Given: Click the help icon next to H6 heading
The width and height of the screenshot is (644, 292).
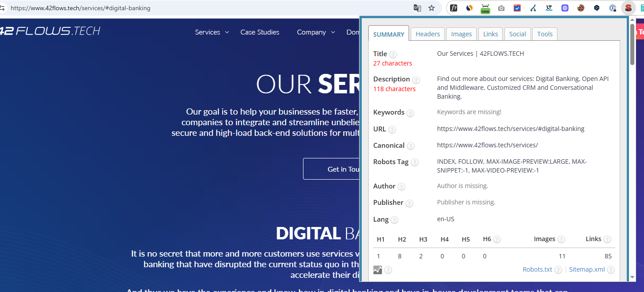Looking at the screenshot, I should tap(497, 239).
